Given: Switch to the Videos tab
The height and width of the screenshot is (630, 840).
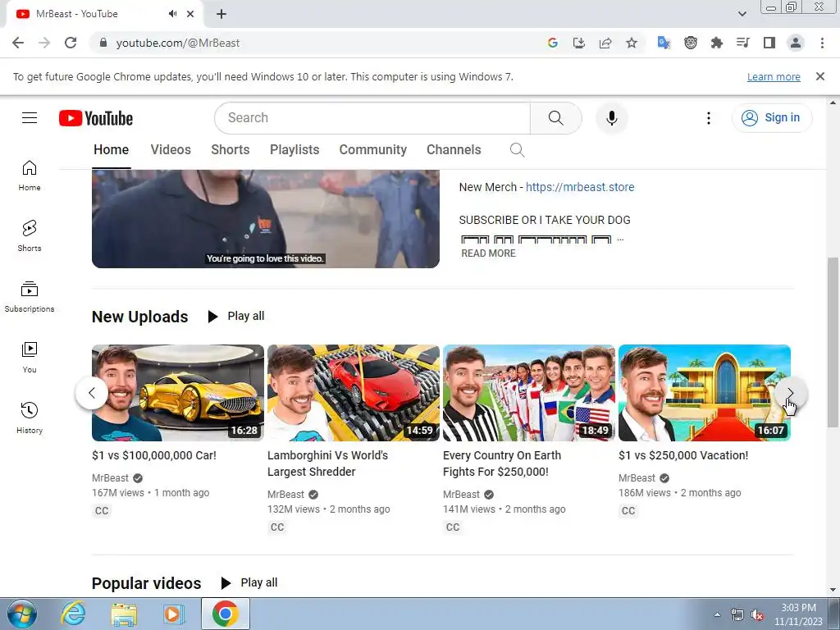Looking at the screenshot, I should 171,150.
